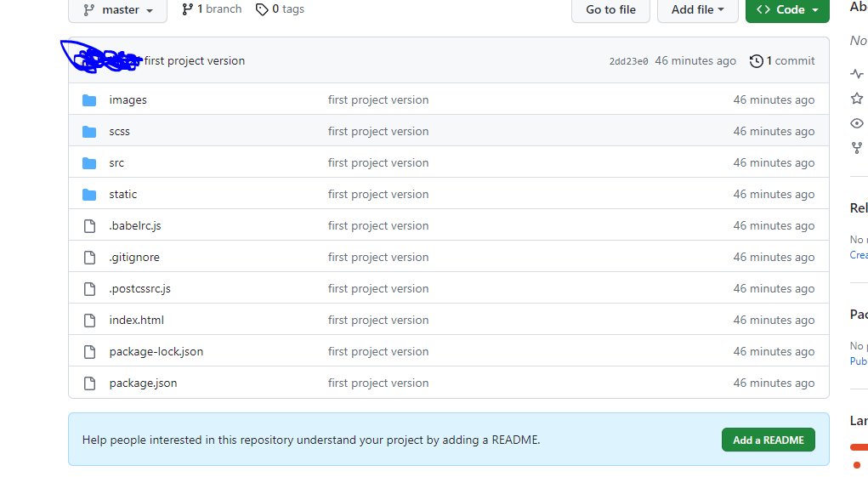Image resolution: width=868 pixels, height=477 pixels.
Task: Click the star icon in sidebar
Action: 857,99
